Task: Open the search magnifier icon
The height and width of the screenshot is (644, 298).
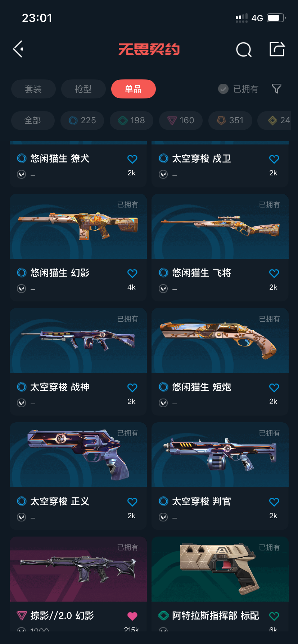Action: tap(244, 50)
